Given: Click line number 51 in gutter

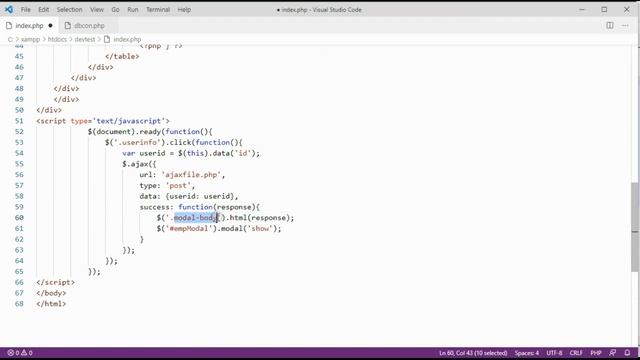Looking at the screenshot, I should tap(19, 121).
